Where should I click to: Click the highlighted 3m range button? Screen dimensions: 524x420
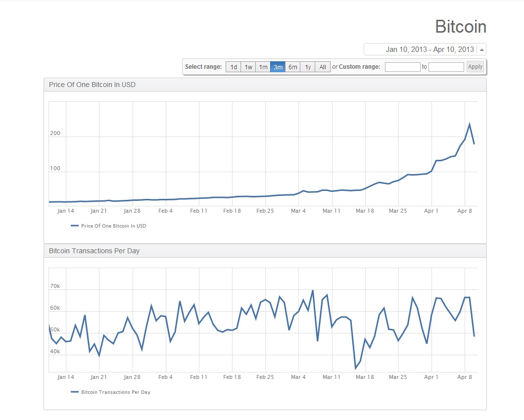coord(278,67)
